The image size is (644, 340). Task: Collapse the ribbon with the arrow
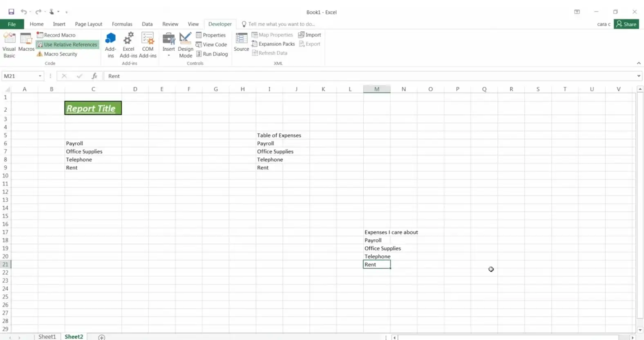[638, 63]
